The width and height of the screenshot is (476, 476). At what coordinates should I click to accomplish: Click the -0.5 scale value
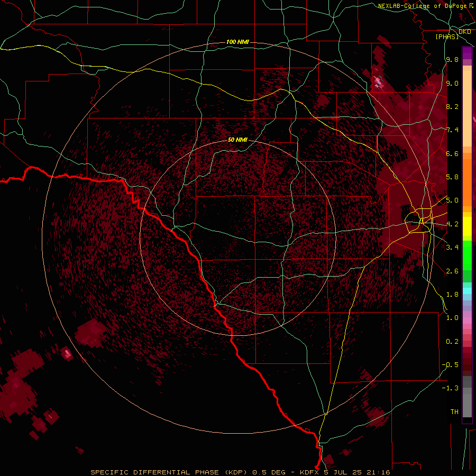point(450,365)
